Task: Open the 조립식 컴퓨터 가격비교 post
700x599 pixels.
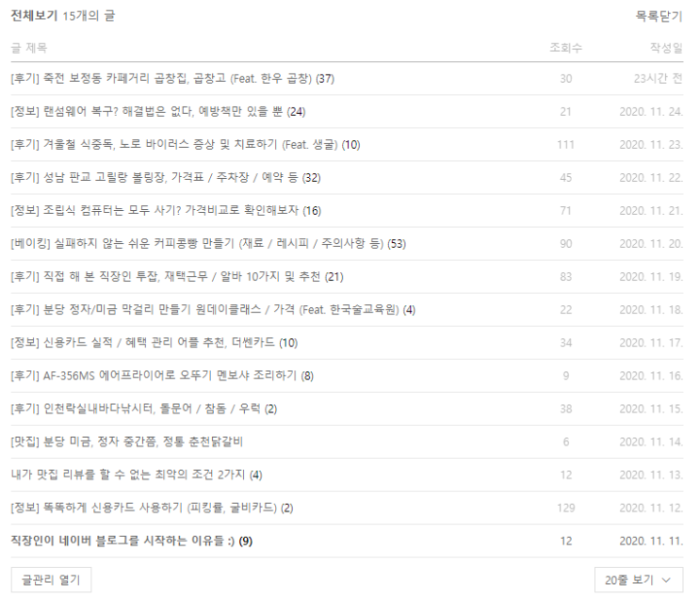Action: point(166,211)
